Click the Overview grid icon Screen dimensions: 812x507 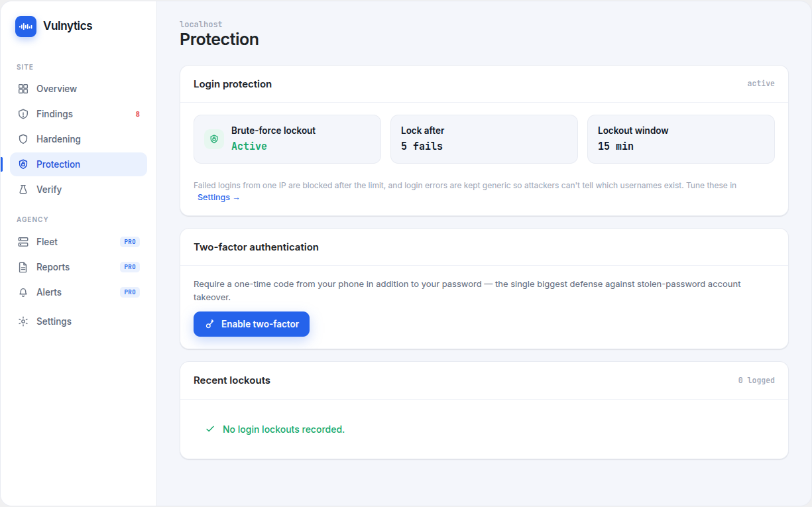[x=23, y=89]
